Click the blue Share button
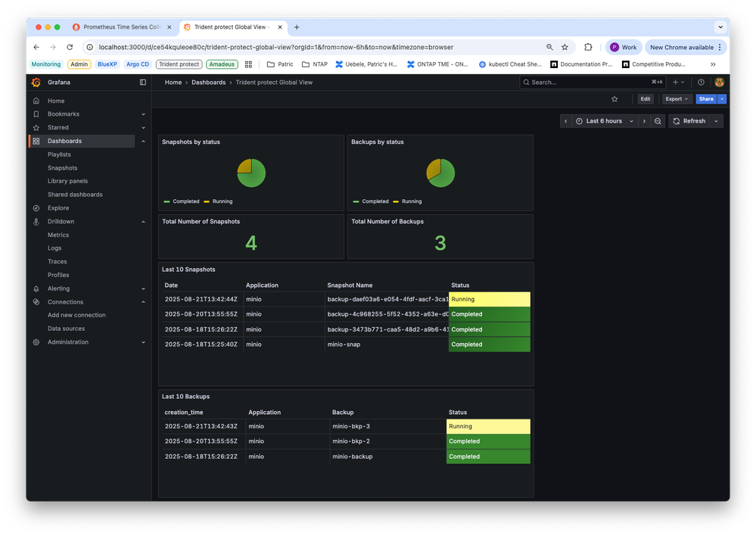The width and height of the screenshot is (756, 536). point(705,99)
